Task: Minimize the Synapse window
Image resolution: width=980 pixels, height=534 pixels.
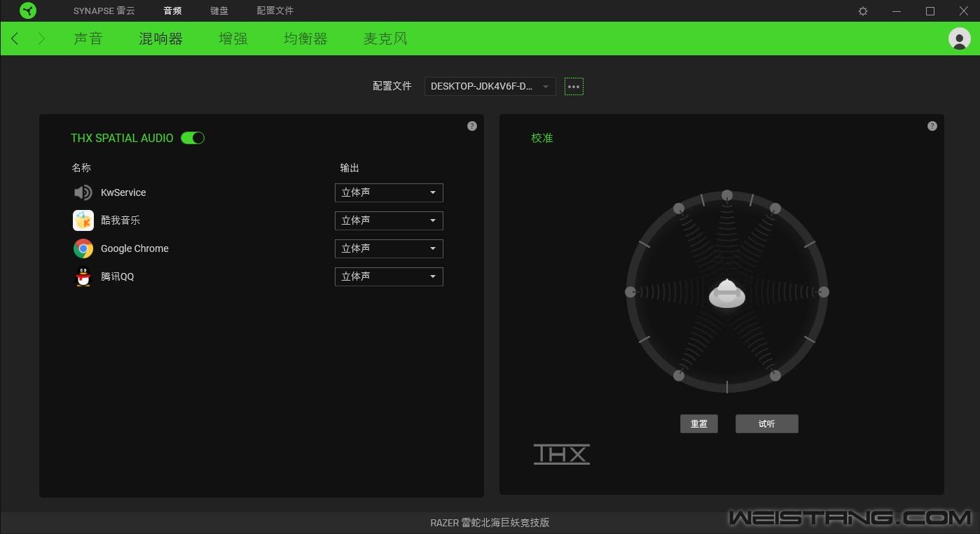Action: [897, 11]
